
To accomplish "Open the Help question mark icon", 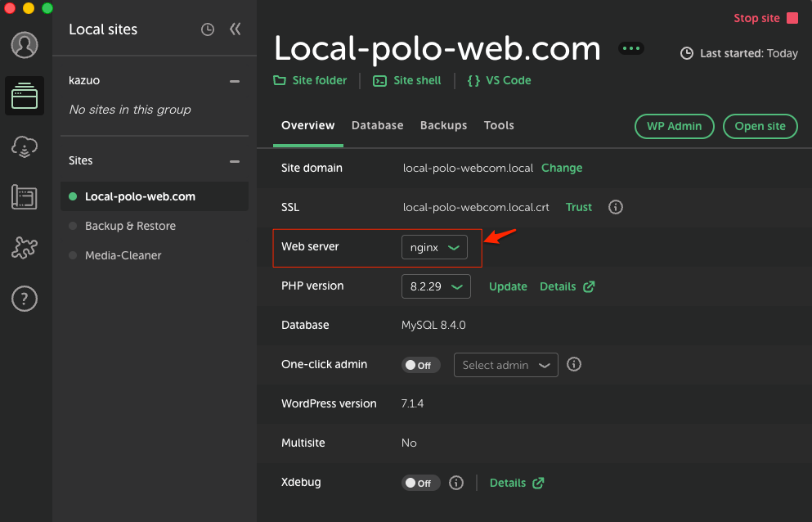I will point(25,299).
